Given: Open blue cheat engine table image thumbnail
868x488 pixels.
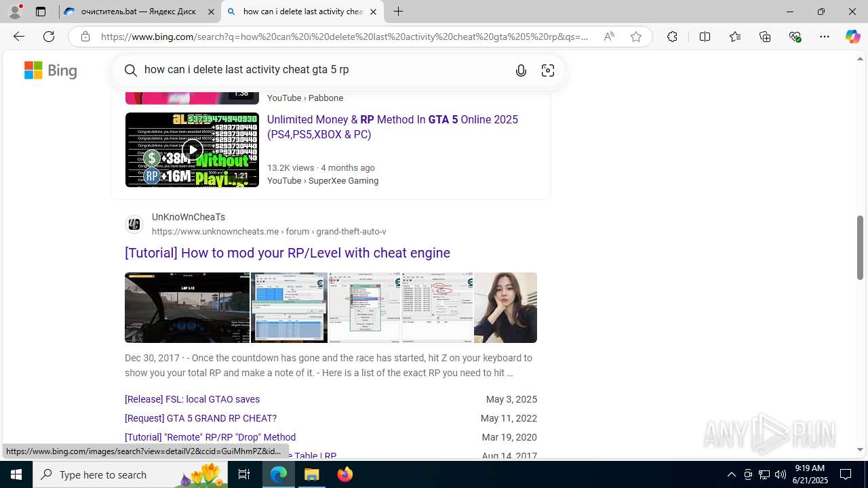Looking at the screenshot, I should coord(290,308).
